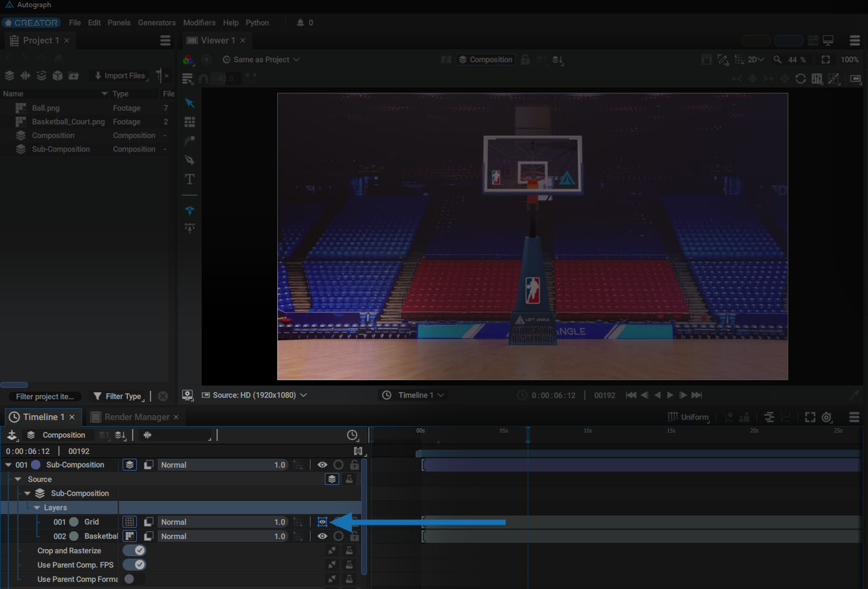Toggle solo circle on Sub-Composition layer
This screenshot has height=589, width=868.
[x=339, y=465]
